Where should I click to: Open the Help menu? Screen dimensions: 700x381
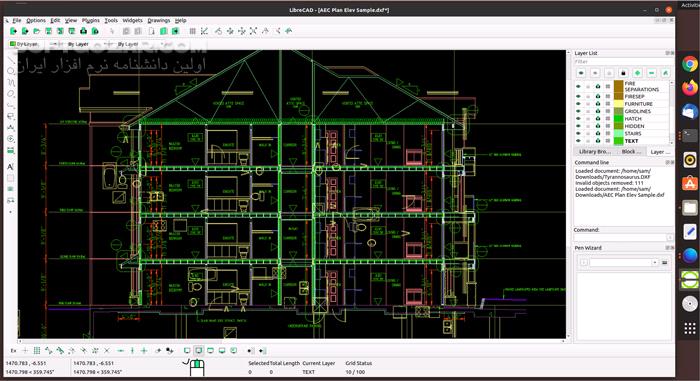[181, 21]
